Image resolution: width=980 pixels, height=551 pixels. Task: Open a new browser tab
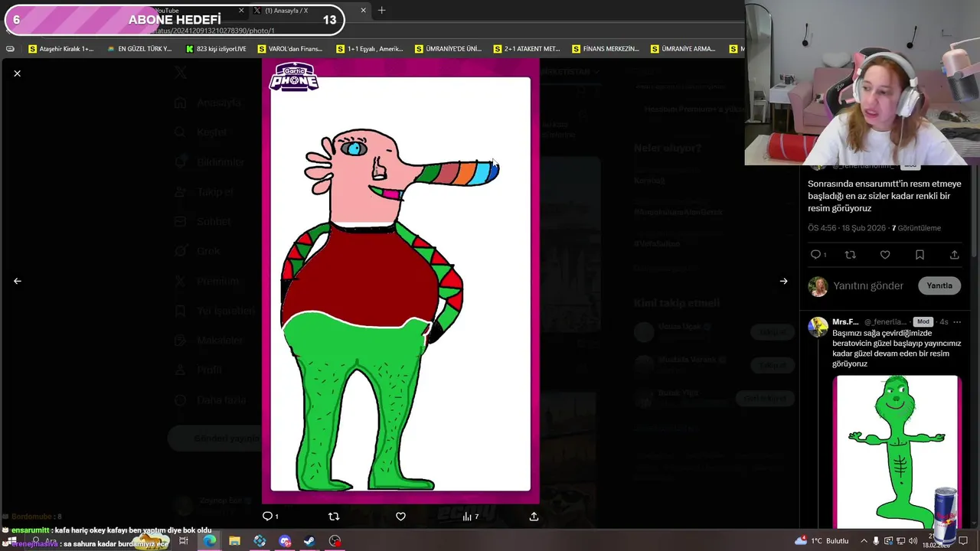point(382,11)
